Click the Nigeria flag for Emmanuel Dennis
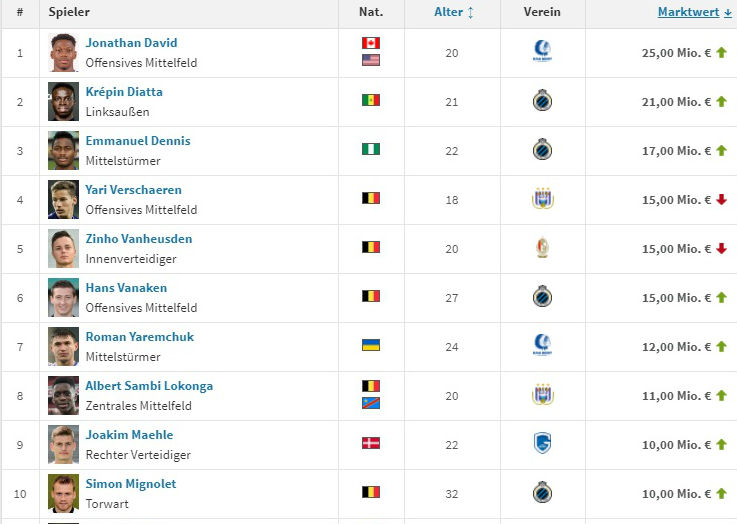The image size is (737, 524). tap(371, 150)
